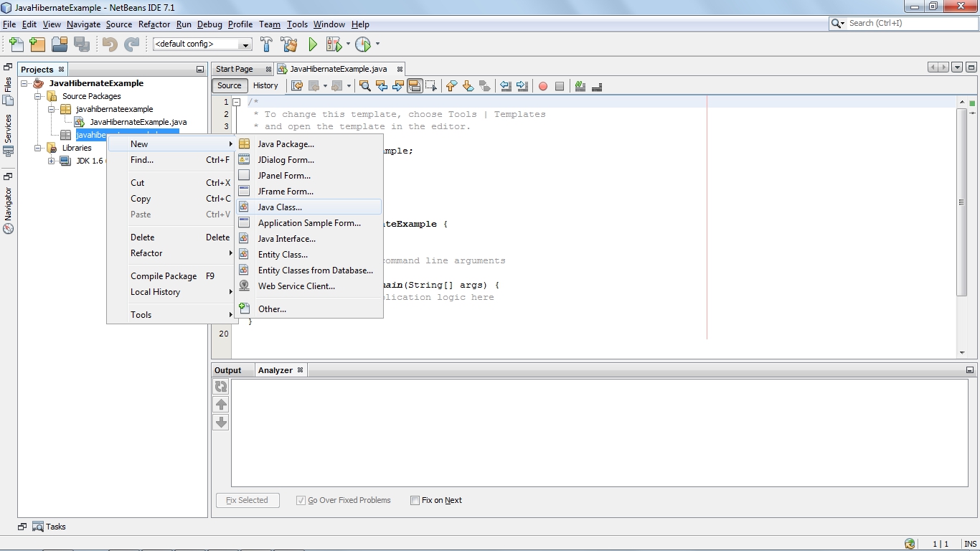Select JavaHibernateExample.java in project tree
The image size is (980, 551).
coord(131,122)
